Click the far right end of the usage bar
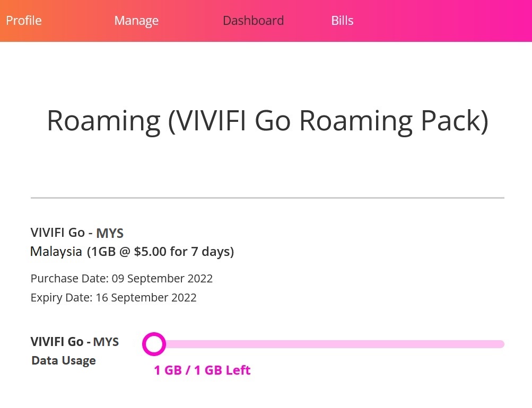This screenshot has height=408, width=532. point(501,344)
